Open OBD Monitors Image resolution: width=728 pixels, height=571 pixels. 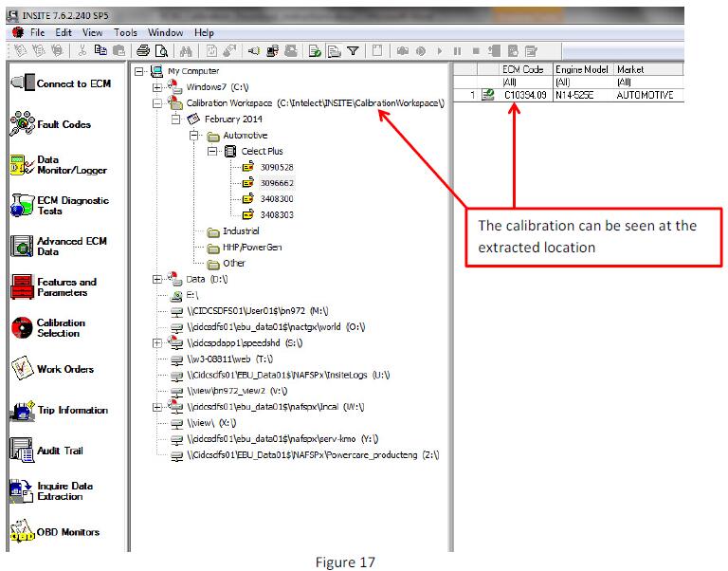point(55,531)
